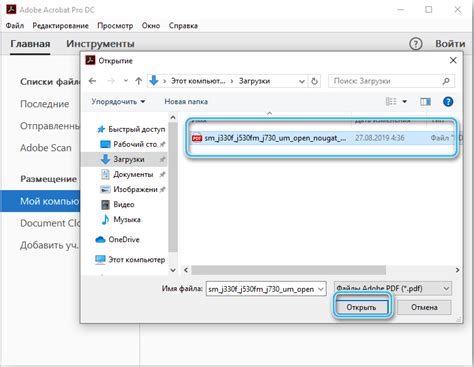This screenshot has height=367, width=474.
Task: Open the Редактирование menu
Action: tap(60, 26)
